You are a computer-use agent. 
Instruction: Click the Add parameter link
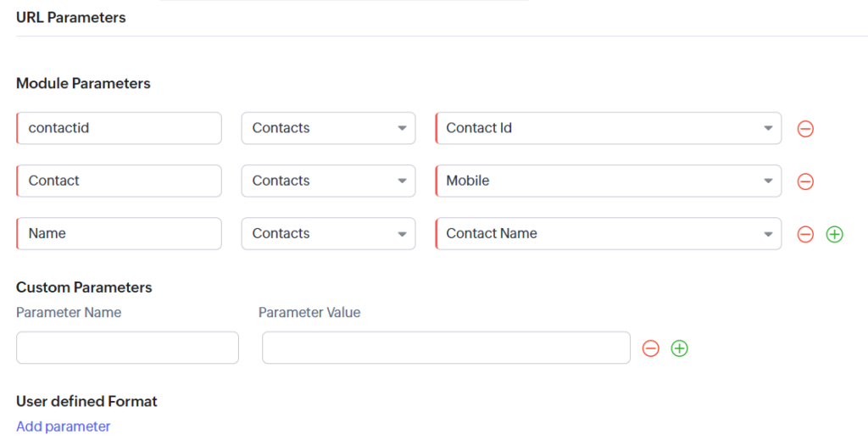coord(63,426)
